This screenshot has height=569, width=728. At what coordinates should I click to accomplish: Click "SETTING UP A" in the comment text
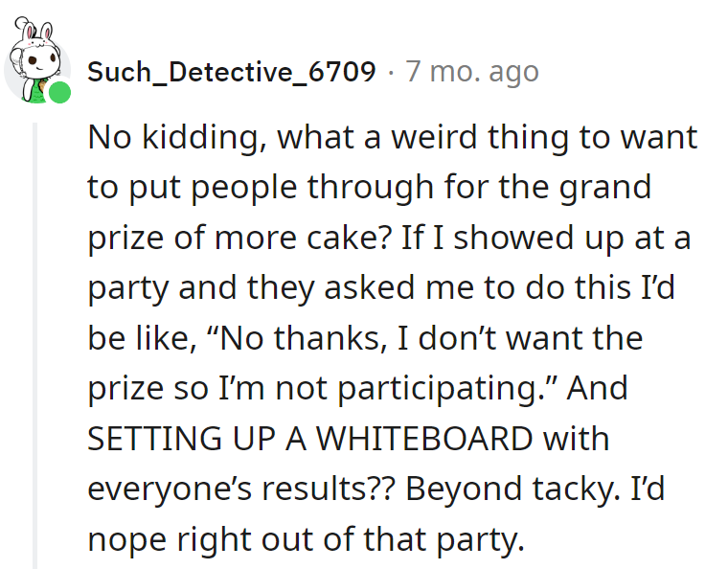click(197, 439)
